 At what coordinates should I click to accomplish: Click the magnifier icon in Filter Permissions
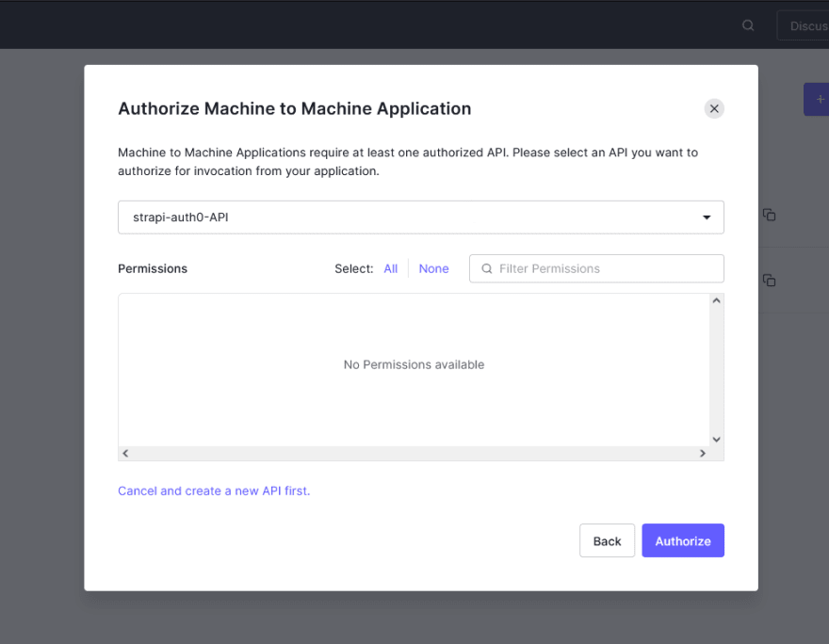pyautogui.click(x=486, y=269)
